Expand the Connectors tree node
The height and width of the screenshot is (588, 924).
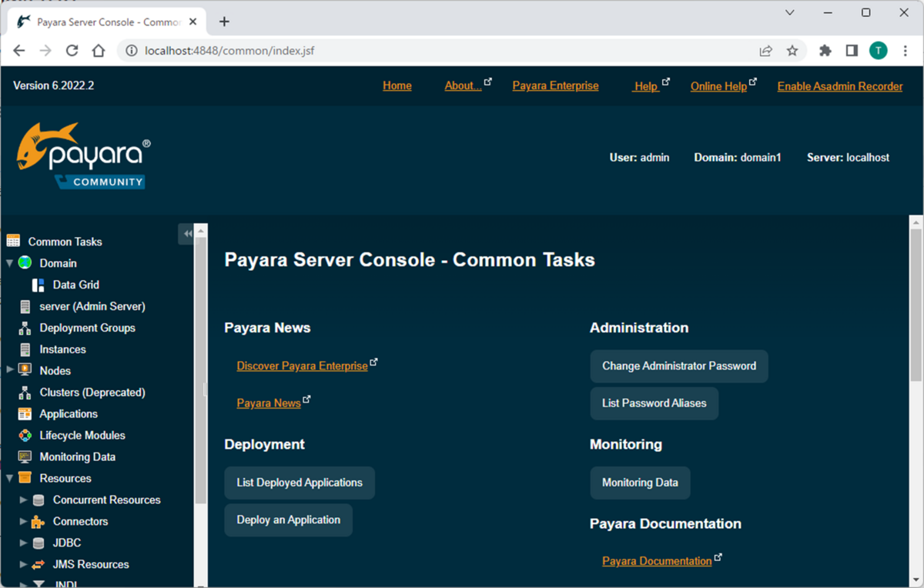click(23, 521)
